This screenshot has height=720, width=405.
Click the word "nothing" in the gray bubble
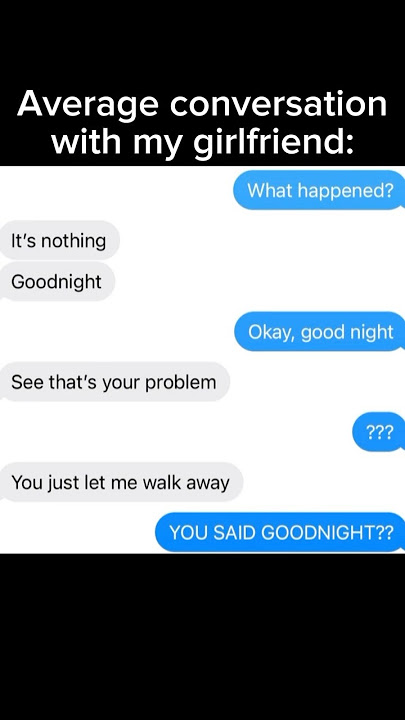[x=73, y=241]
